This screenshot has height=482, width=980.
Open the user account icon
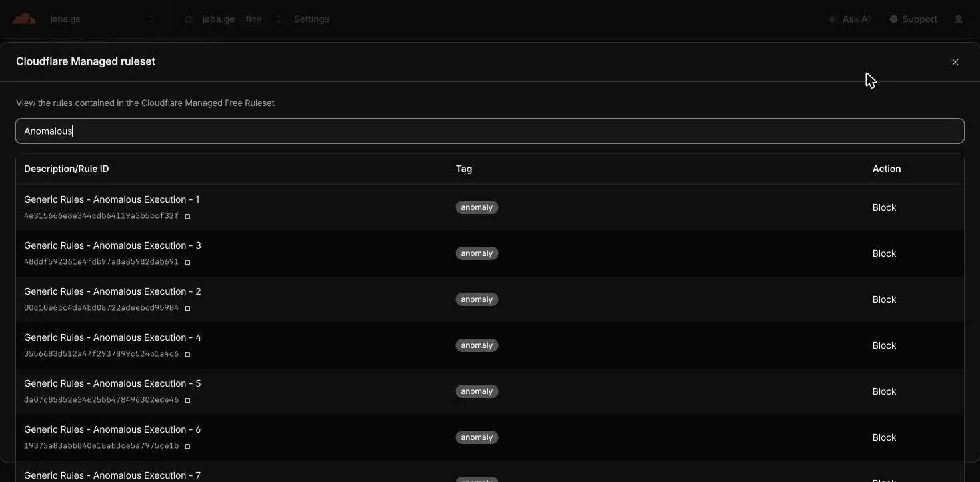coord(959,19)
